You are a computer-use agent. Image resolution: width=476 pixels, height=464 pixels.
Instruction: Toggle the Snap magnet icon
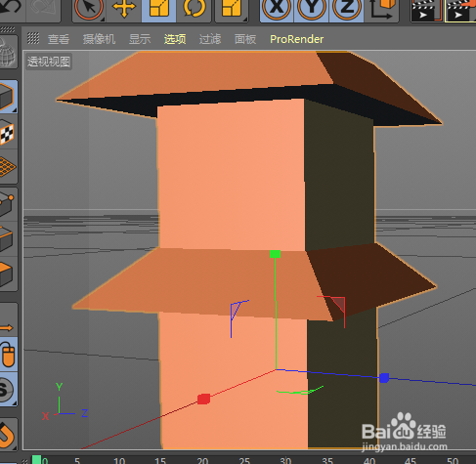click(x=8, y=435)
